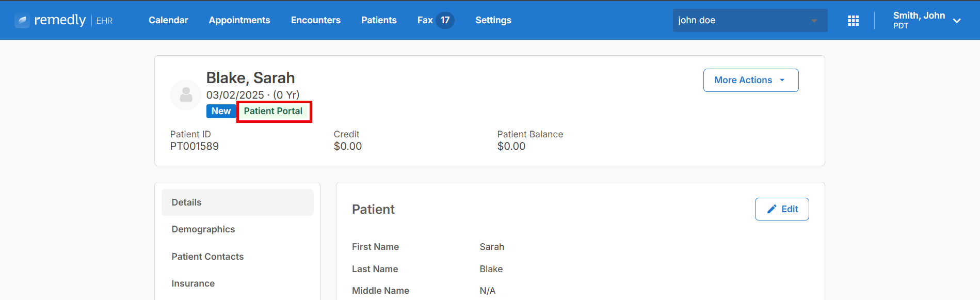980x300 pixels.
Task: Click the Fax notification badge showing 17
Action: [445, 20]
